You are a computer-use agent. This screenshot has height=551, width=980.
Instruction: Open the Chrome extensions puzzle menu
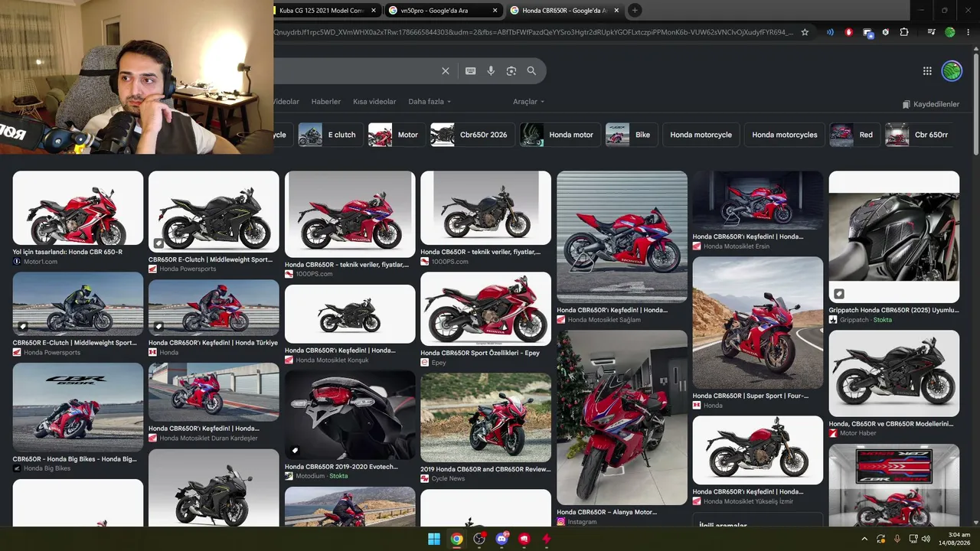(904, 32)
